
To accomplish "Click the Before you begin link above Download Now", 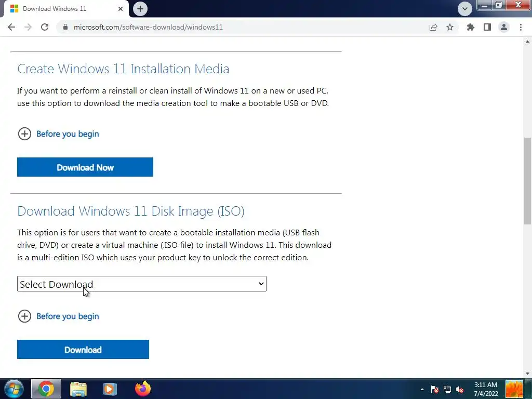I will click(68, 134).
